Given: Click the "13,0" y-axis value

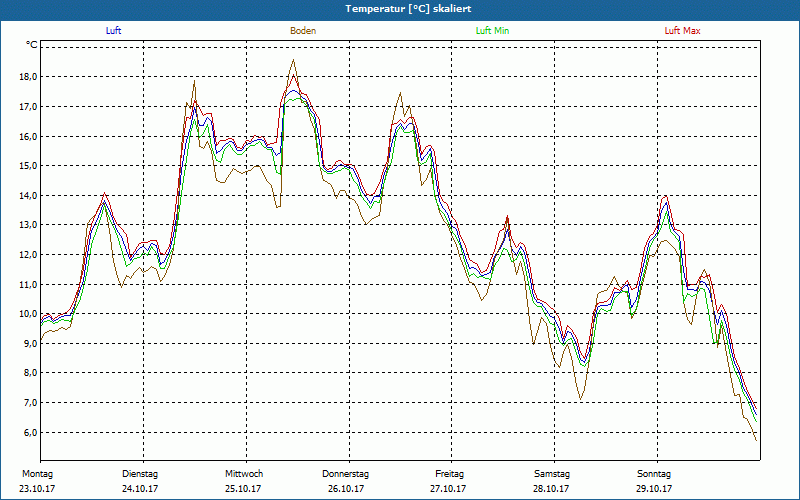Looking at the screenshot, I should 29,225.
